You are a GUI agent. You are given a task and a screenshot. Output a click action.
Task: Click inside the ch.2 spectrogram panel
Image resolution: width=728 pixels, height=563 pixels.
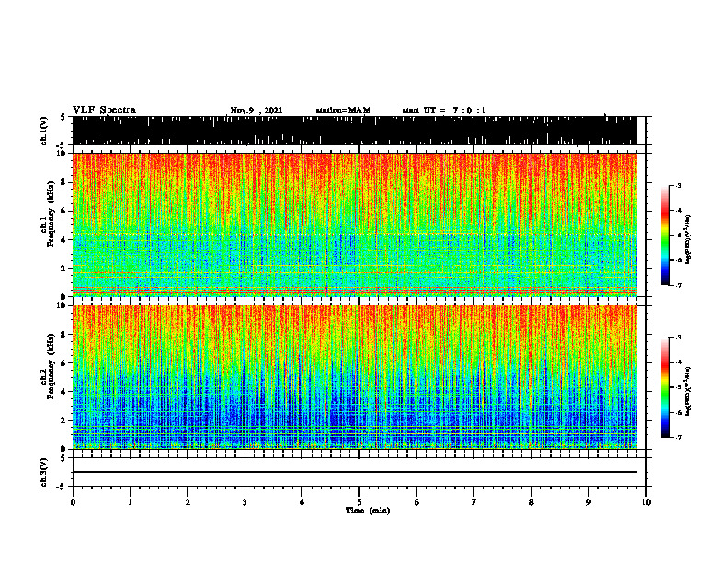[355, 377]
